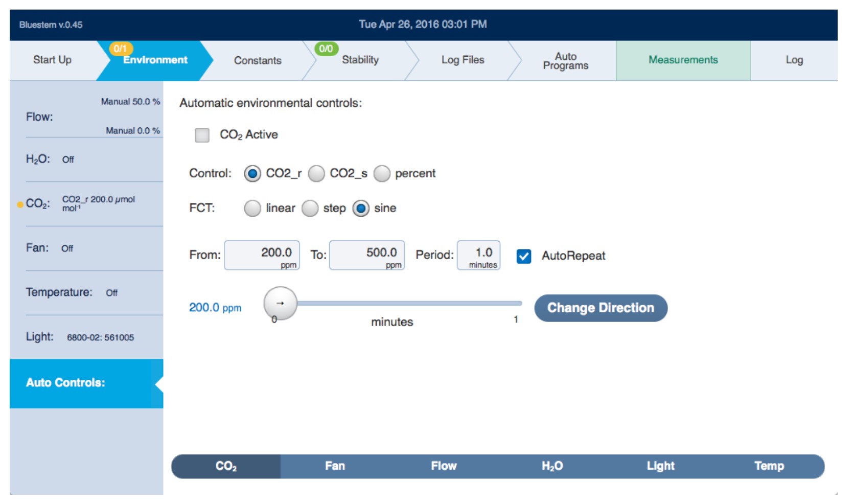The width and height of the screenshot is (854, 504).
Task: Uncheck the AutoRepeat checkbox
Action: (x=523, y=256)
